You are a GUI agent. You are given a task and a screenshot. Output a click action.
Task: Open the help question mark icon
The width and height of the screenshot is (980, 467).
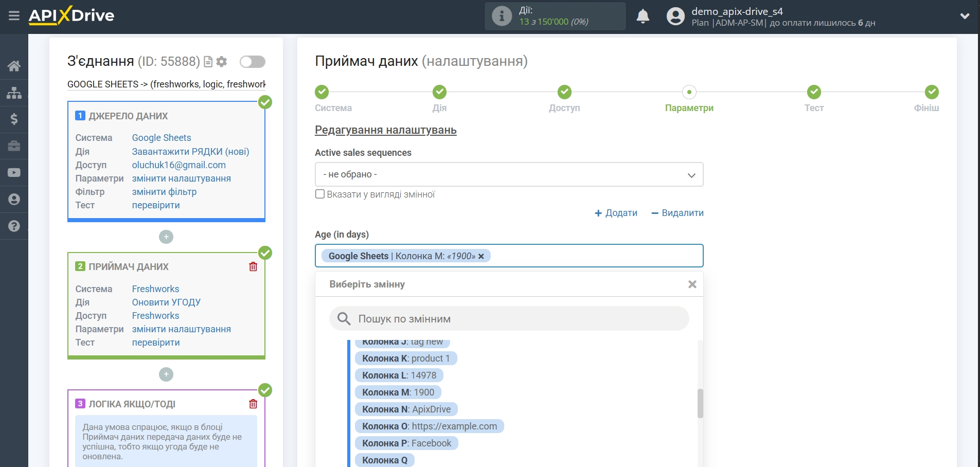coord(14,226)
